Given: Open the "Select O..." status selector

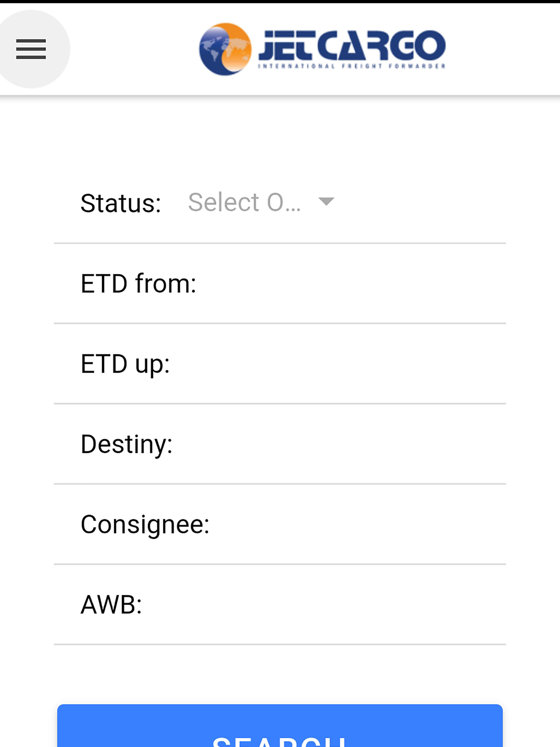Looking at the screenshot, I should pyautogui.click(x=261, y=202).
